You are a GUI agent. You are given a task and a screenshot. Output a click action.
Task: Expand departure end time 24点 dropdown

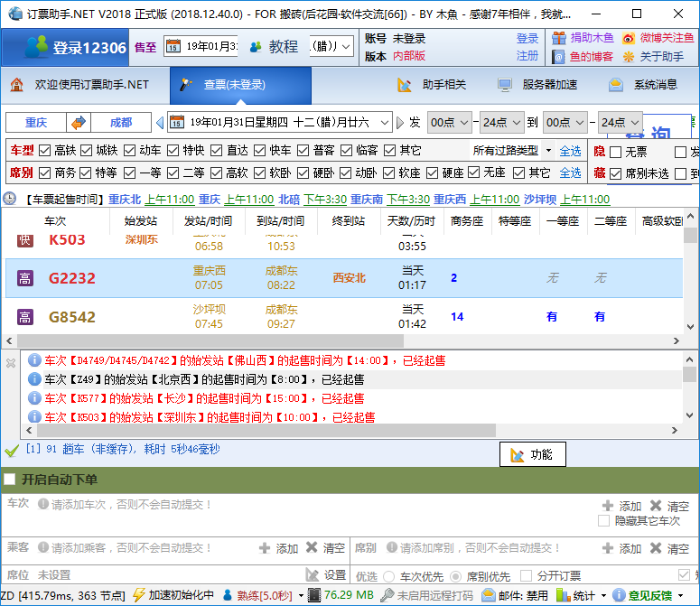coord(517,122)
